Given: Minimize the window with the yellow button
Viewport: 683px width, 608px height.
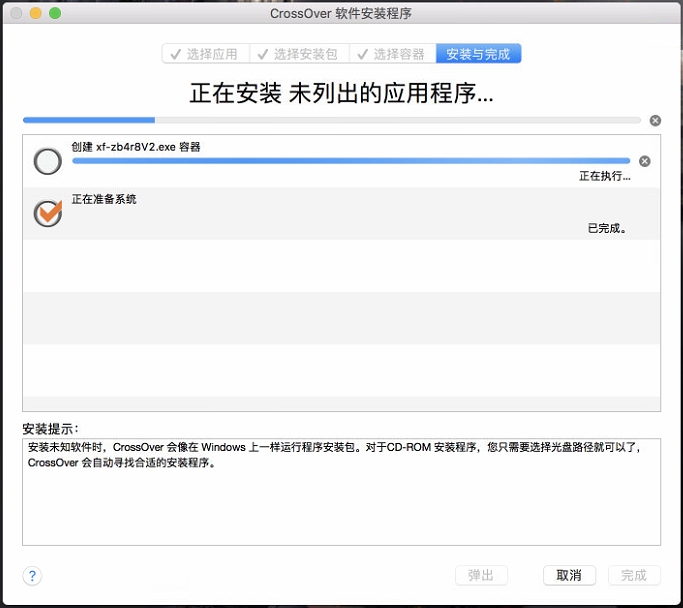Looking at the screenshot, I should tap(36, 14).
